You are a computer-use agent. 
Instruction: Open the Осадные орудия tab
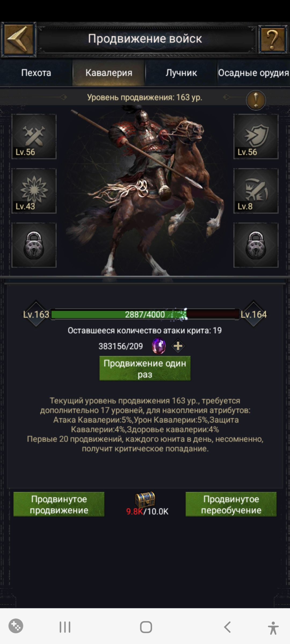click(253, 73)
